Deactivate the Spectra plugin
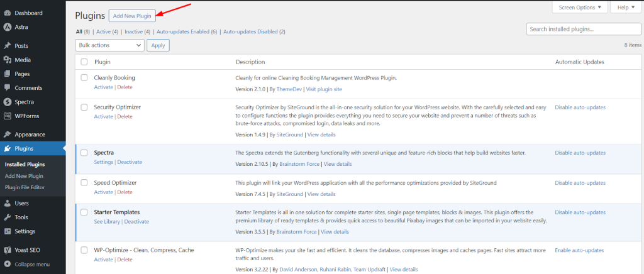The width and height of the screenshot is (644, 274). [x=130, y=162]
